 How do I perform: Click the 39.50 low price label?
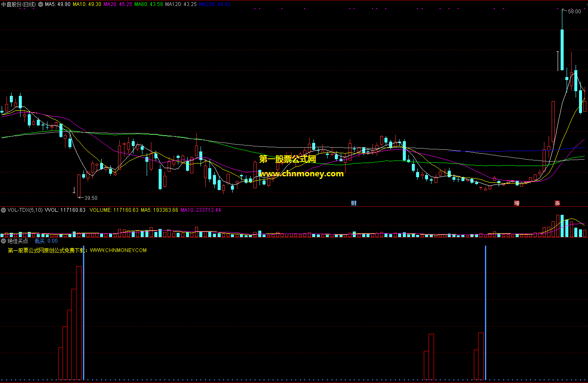[x=91, y=198]
